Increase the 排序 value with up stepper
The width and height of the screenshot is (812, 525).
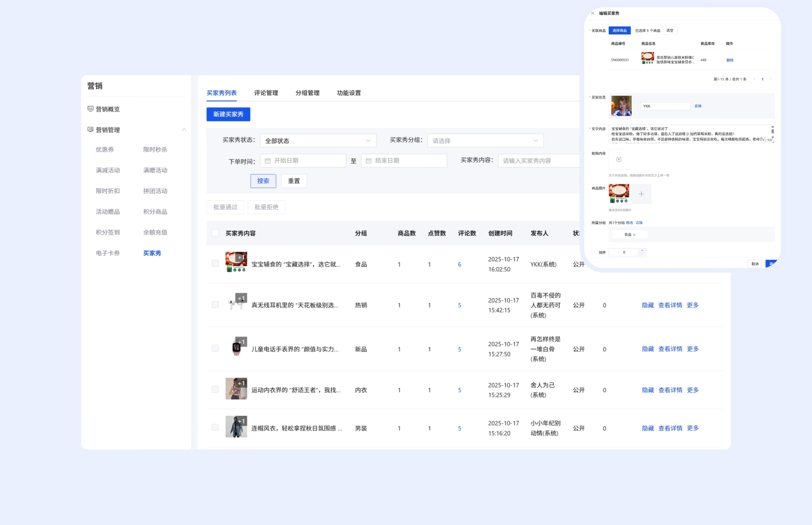pos(642,251)
